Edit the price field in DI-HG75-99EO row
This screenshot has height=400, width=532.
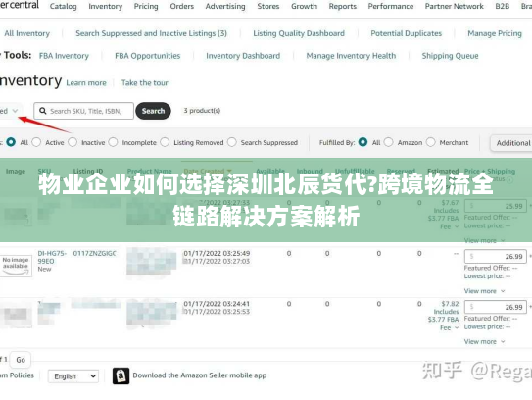496,256
